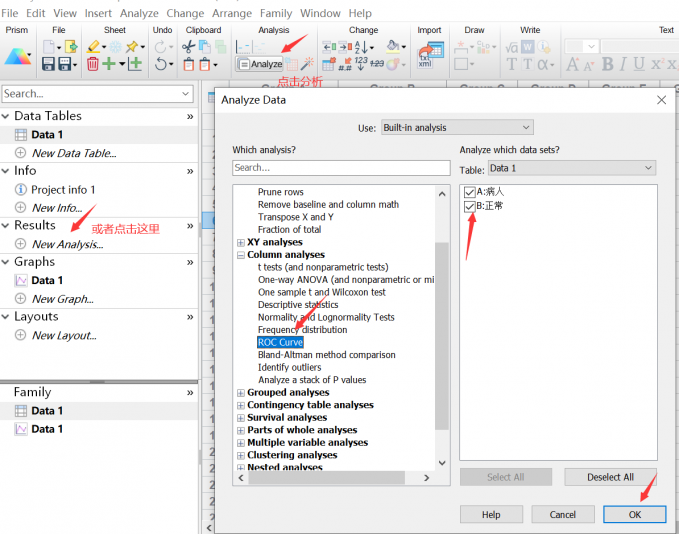The image size is (679, 534).
Task: Open the Arrange menu
Action: coord(232,13)
